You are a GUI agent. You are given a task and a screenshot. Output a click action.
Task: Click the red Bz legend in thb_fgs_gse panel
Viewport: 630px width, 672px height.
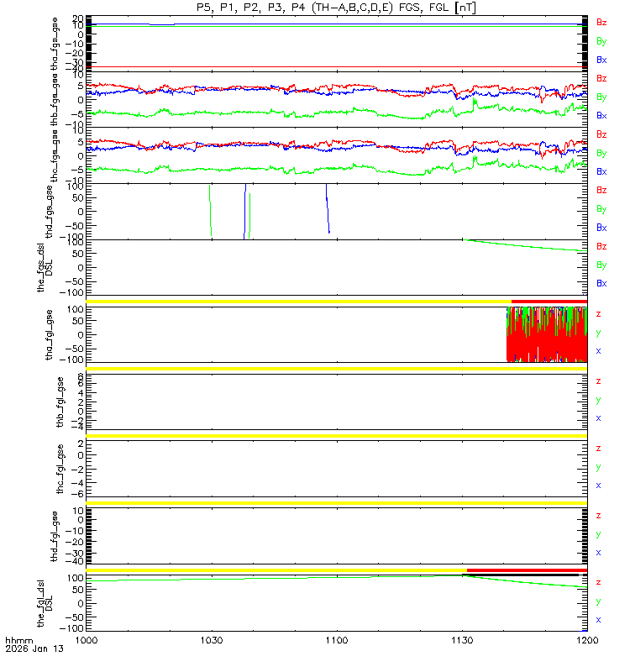[x=601, y=78]
